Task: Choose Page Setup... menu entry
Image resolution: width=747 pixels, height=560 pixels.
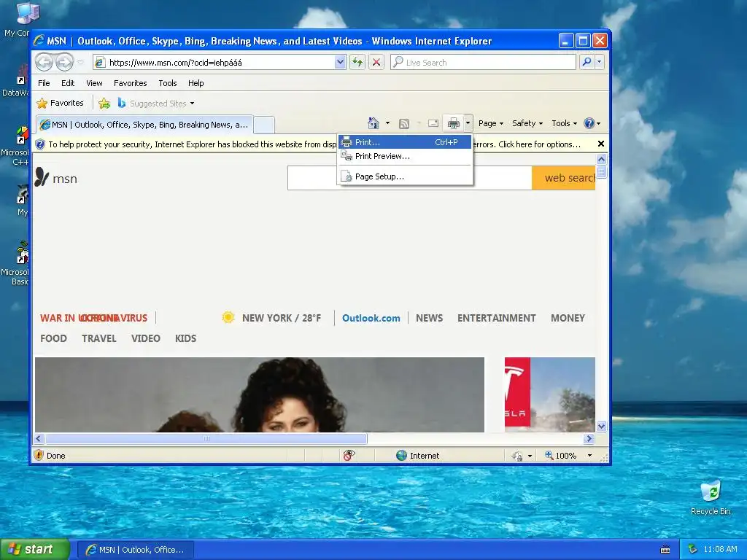Action: click(405, 176)
